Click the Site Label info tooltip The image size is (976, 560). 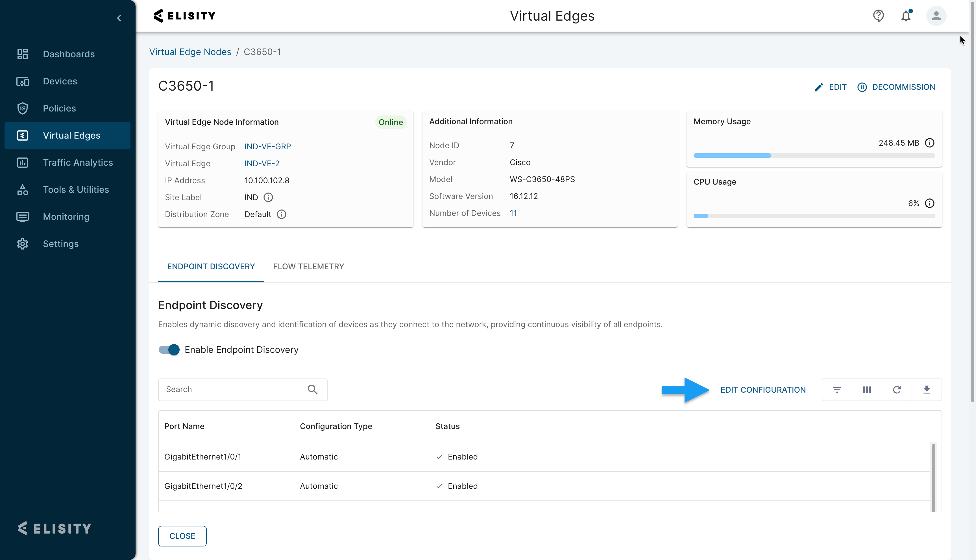tap(268, 197)
